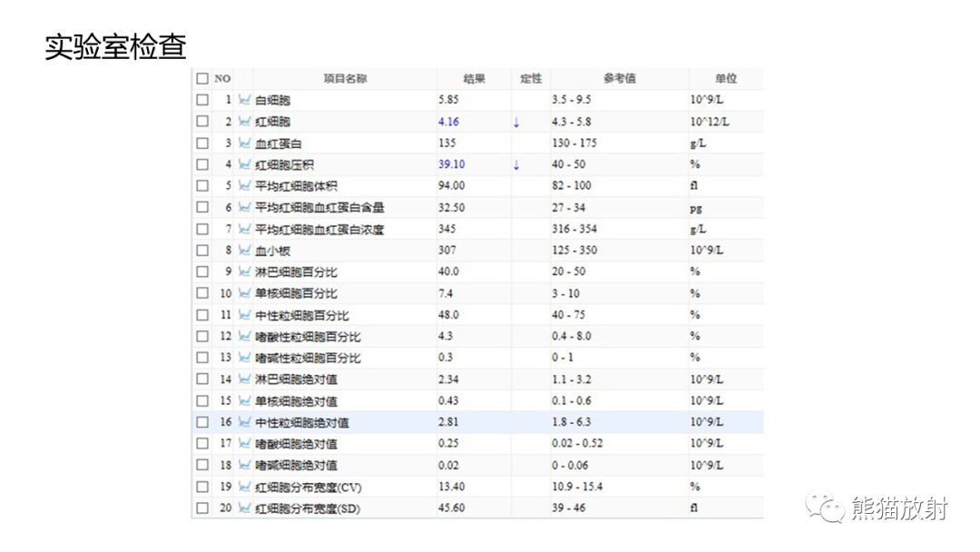Click chart icon beside 单核细胞绝对值

pos(244,400)
